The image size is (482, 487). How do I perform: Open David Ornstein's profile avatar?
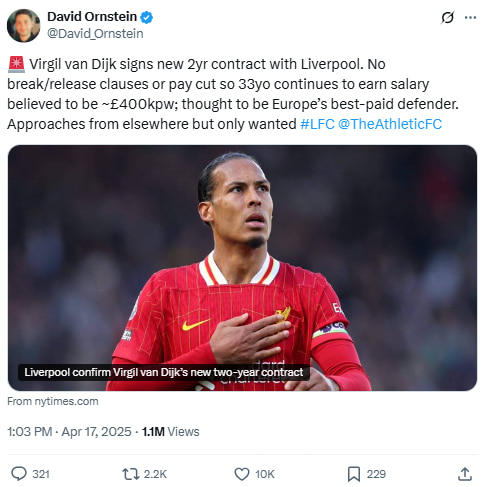pyautogui.click(x=23, y=25)
